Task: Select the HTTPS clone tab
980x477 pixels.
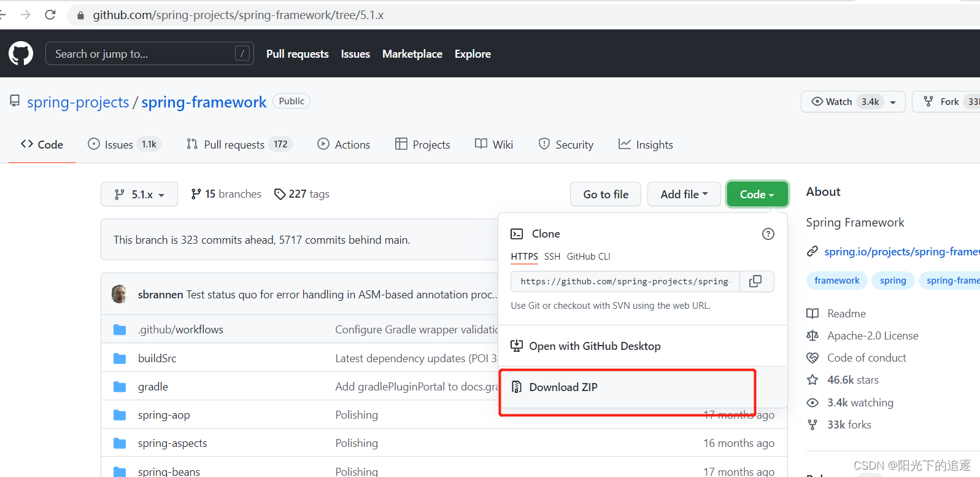Action: [x=524, y=257]
